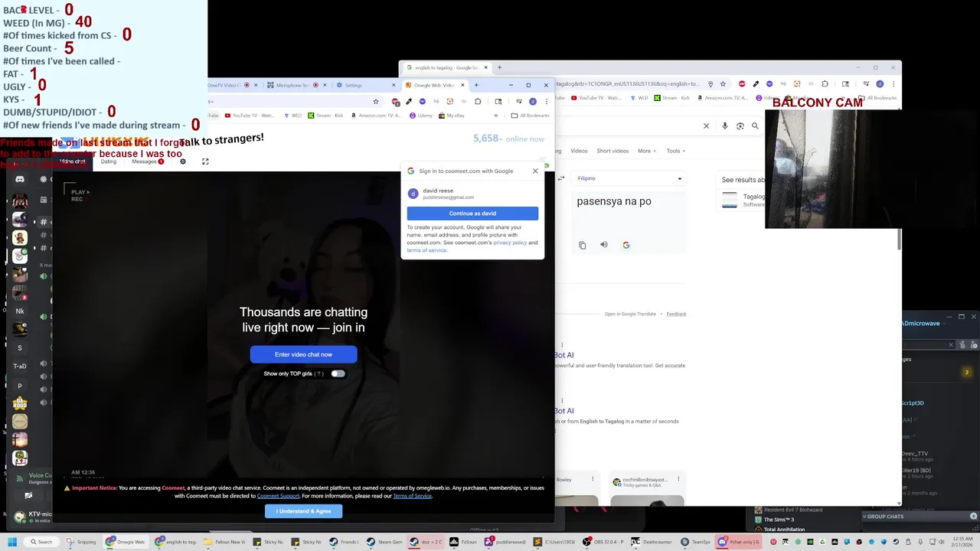Toggle Coomeet fullscreen icon
The width and height of the screenshot is (980, 551).
click(205, 161)
